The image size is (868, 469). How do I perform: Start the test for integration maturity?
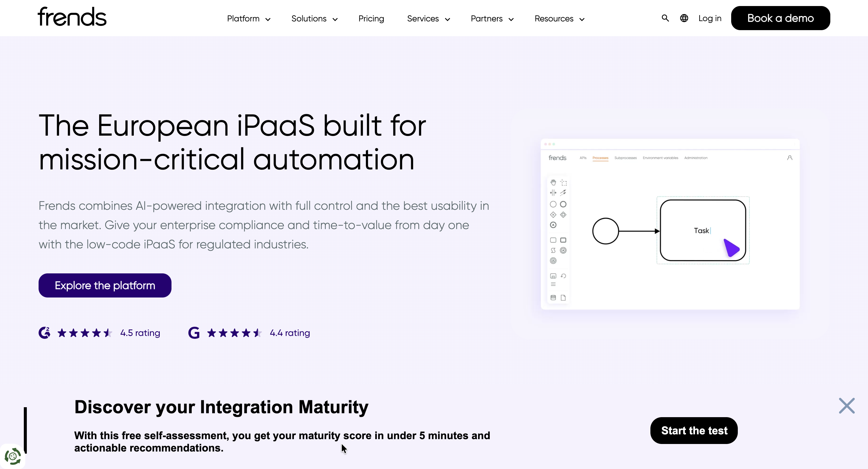(694, 431)
